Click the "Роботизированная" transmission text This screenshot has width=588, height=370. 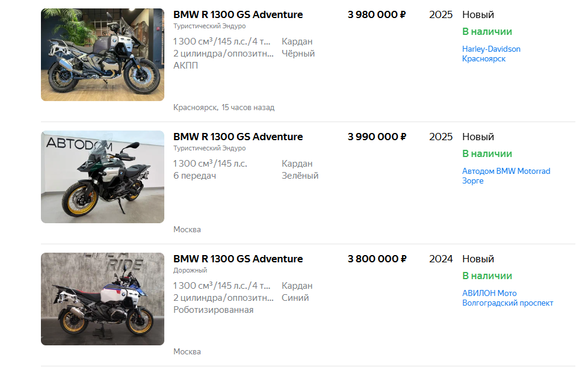coord(213,310)
